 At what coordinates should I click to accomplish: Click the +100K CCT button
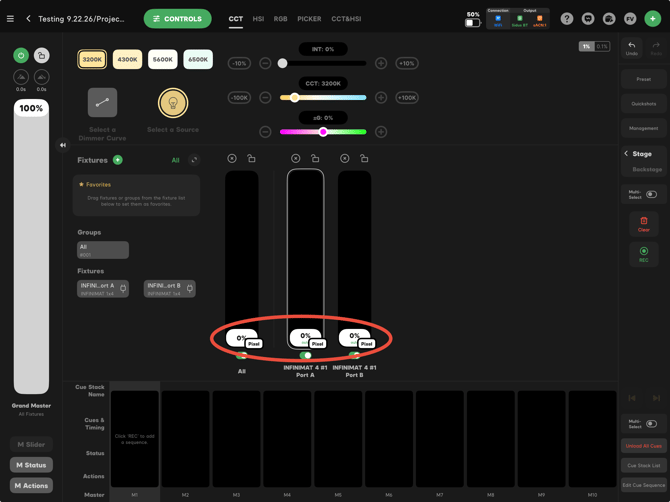tap(407, 98)
